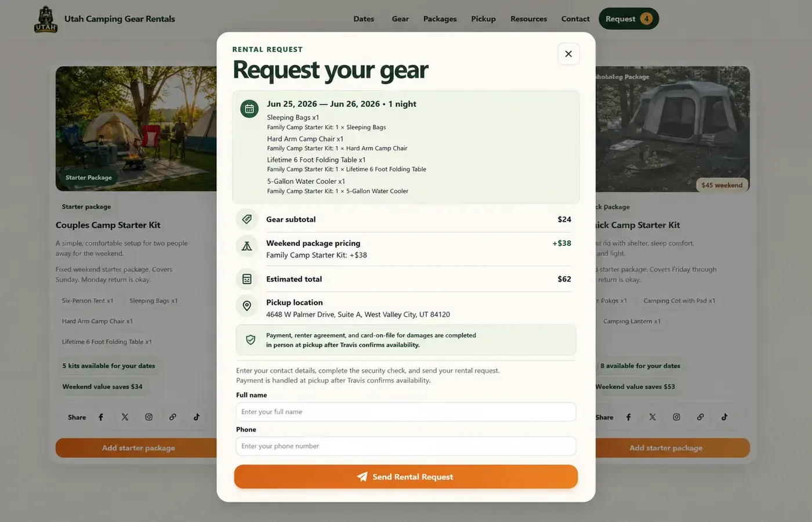Open the Gear nav item
The height and width of the screenshot is (522, 812).
[x=400, y=19]
